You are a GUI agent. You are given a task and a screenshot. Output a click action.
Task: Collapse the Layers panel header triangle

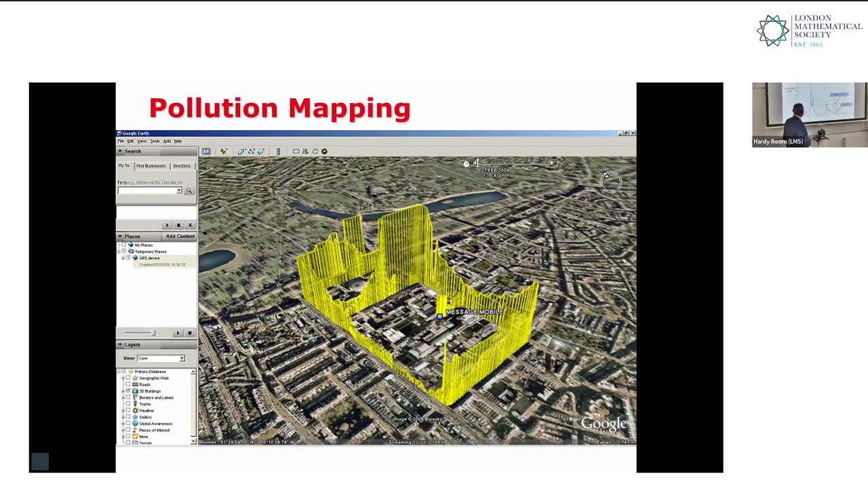[120, 344]
